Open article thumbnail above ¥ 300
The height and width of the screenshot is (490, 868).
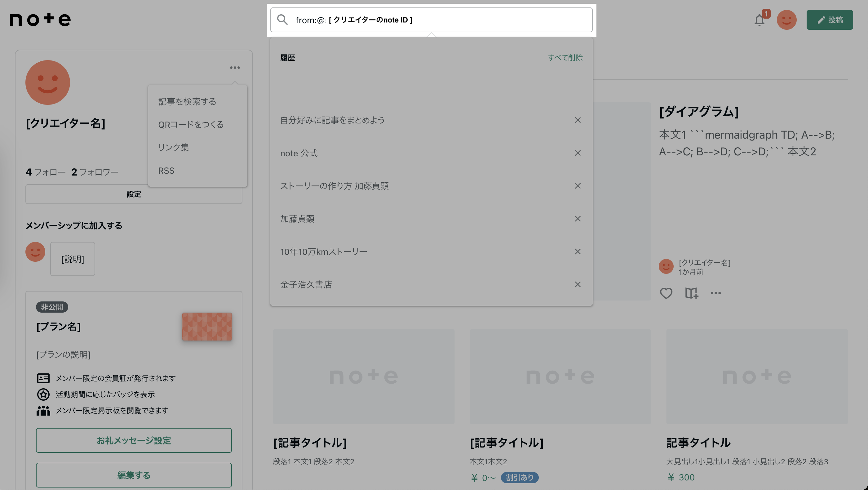coord(757,376)
